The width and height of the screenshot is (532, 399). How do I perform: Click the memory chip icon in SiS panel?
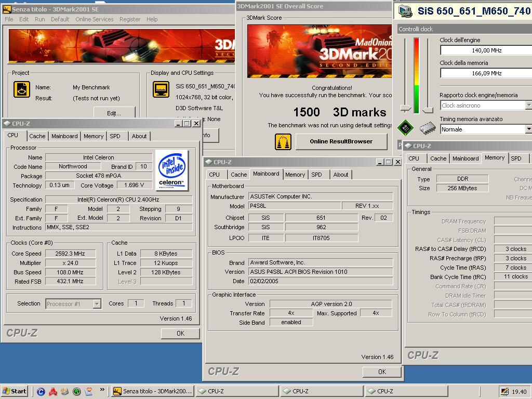[x=428, y=128]
